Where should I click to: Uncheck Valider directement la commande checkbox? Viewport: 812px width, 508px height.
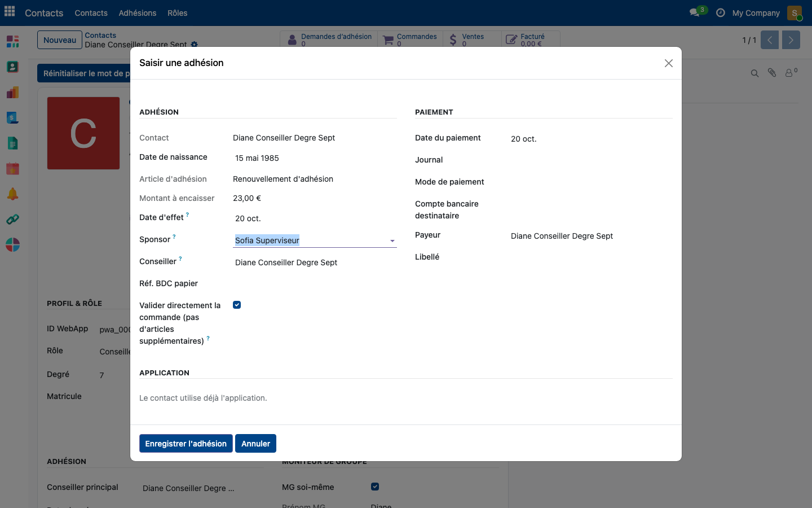point(237,305)
